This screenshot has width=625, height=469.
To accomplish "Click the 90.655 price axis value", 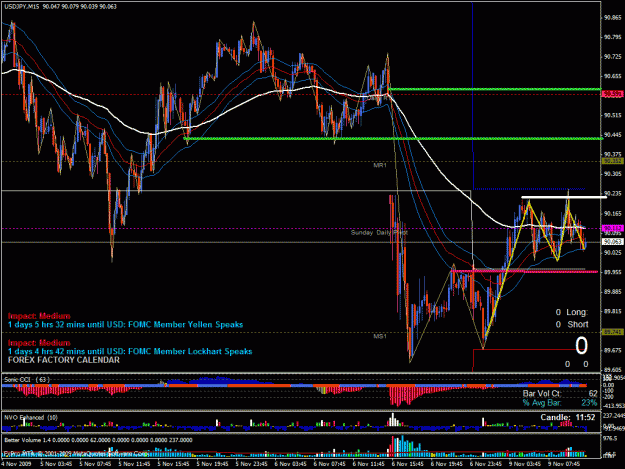I will [x=612, y=76].
